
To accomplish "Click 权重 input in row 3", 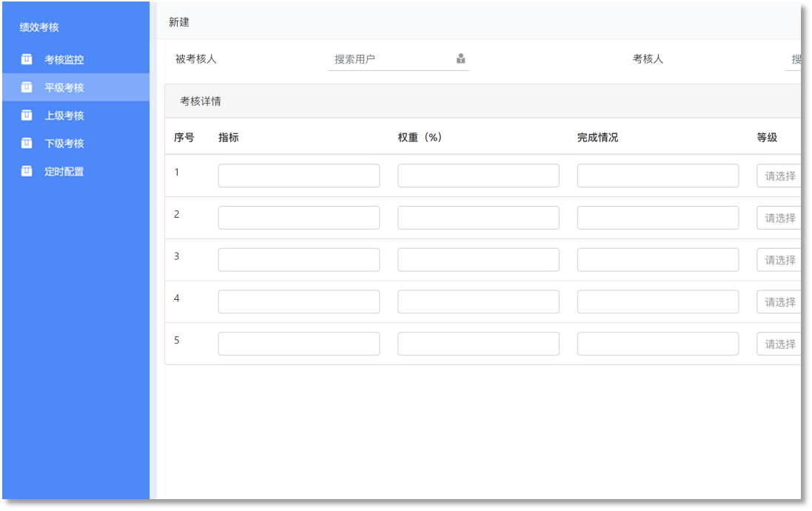I will pyautogui.click(x=478, y=260).
